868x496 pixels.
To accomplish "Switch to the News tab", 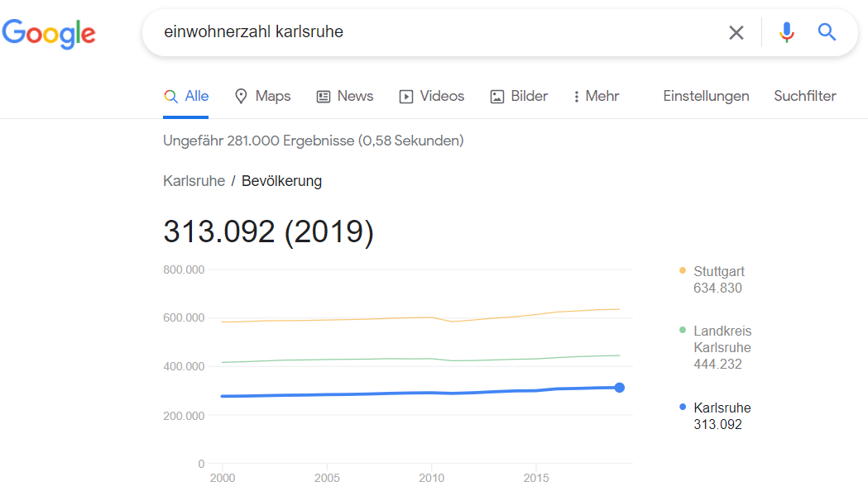I will click(x=353, y=96).
